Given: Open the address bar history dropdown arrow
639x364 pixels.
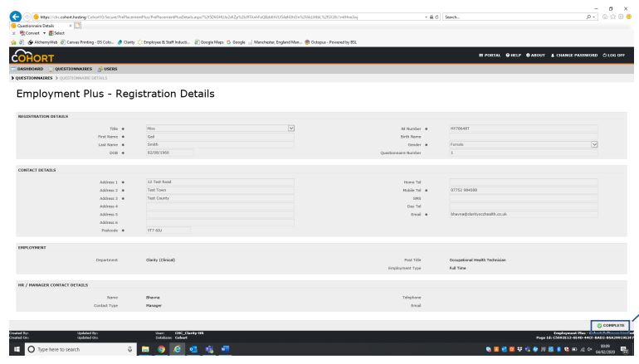Looking at the screenshot, I should pyautogui.click(x=427, y=17).
